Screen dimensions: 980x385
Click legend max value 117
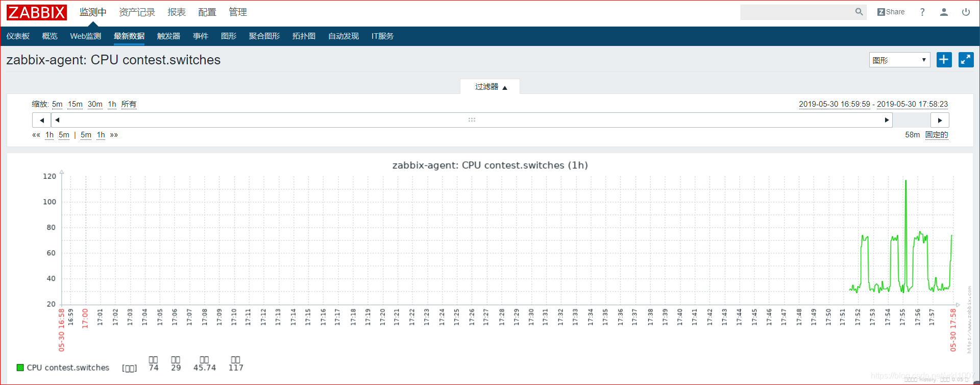pos(236,368)
